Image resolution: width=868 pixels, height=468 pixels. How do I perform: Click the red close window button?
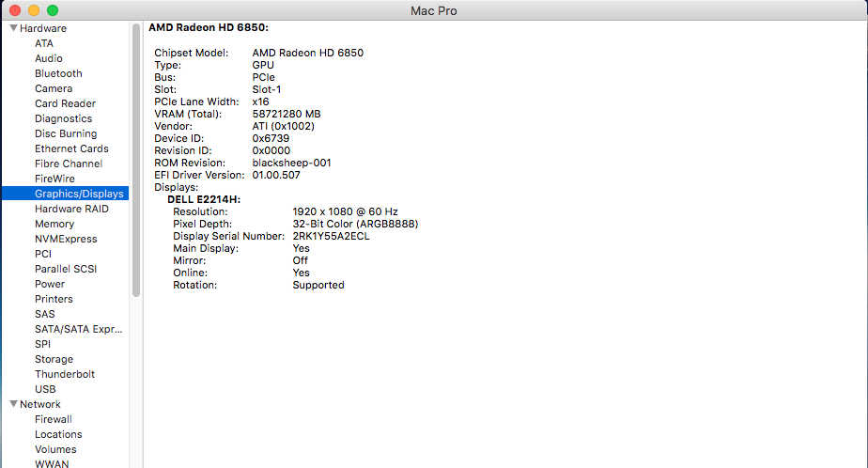[x=15, y=10]
